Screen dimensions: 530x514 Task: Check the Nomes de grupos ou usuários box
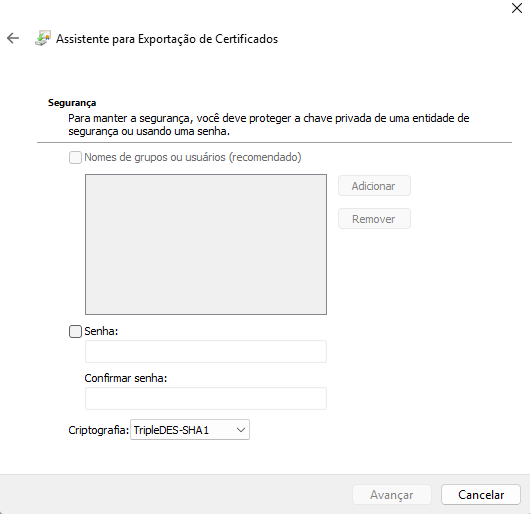[x=75, y=157]
